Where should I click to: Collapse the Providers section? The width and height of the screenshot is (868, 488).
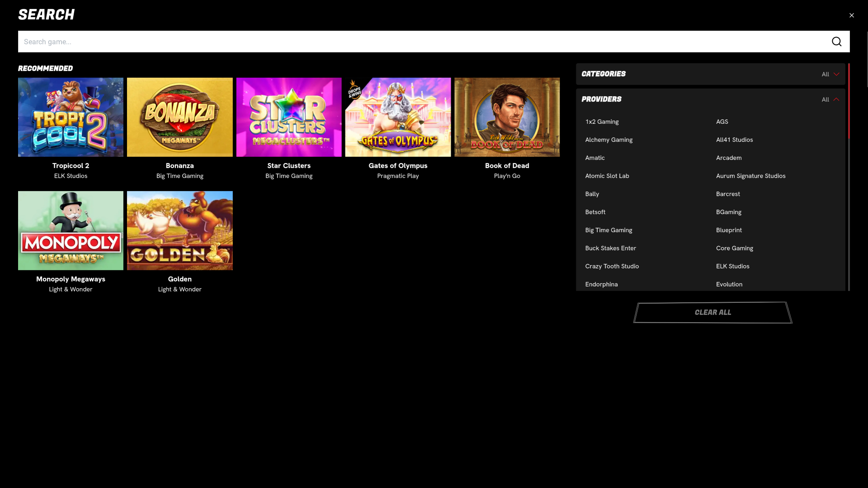pyautogui.click(x=836, y=99)
